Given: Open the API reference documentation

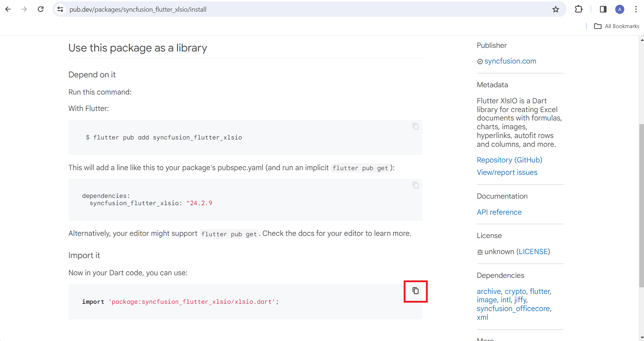Looking at the screenshot, I should click(499, 212).
